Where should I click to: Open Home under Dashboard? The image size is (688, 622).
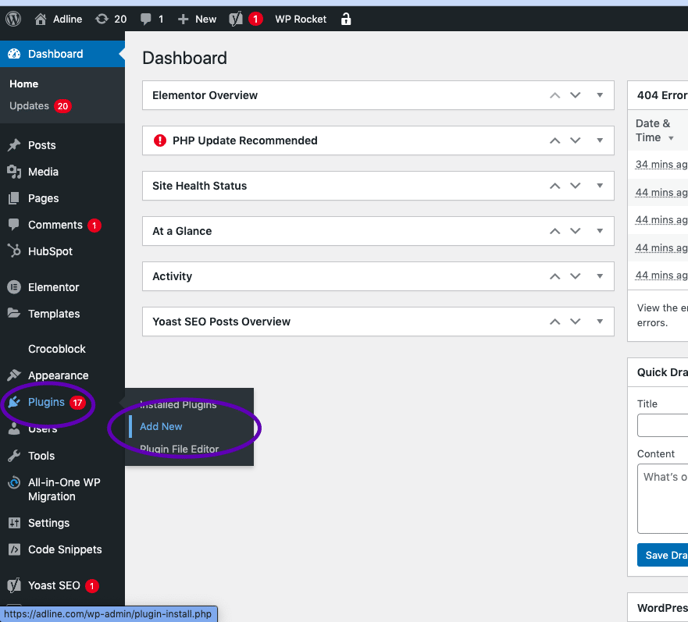point(24,84)
